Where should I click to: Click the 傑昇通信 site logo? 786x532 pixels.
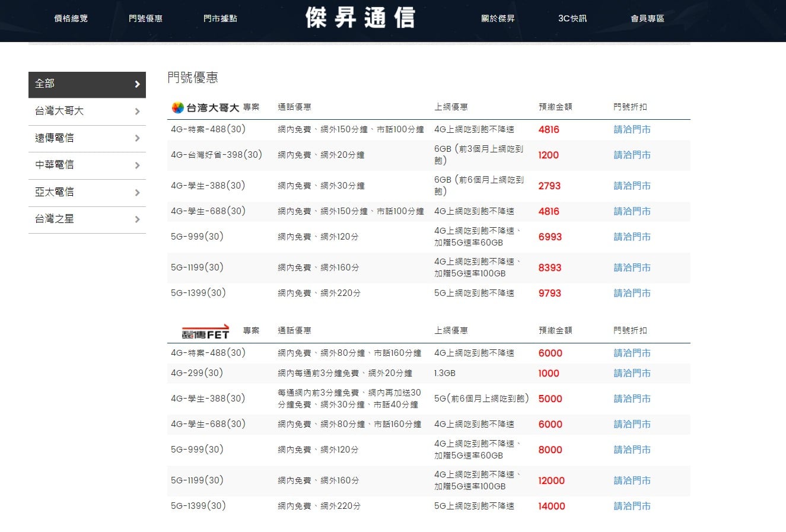pyautogui.click(x=360, y=18)
